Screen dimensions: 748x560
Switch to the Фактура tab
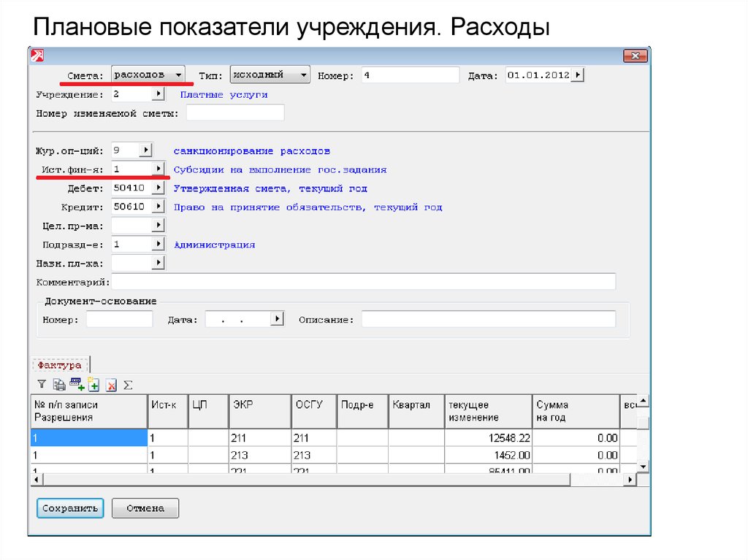pyautogui.click(x=59, y=364)
